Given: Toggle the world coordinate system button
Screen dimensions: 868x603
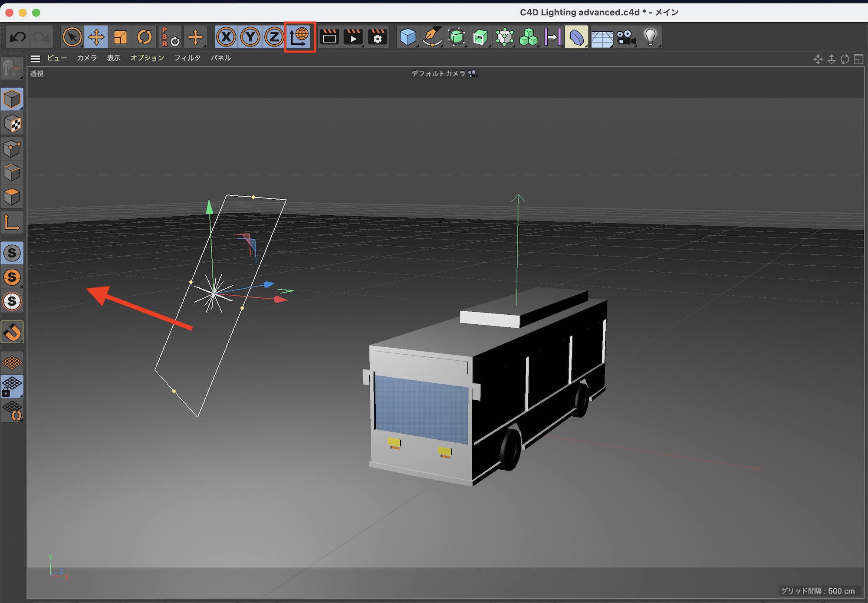Looking at the screenshot, I should [x=299, y=37].
